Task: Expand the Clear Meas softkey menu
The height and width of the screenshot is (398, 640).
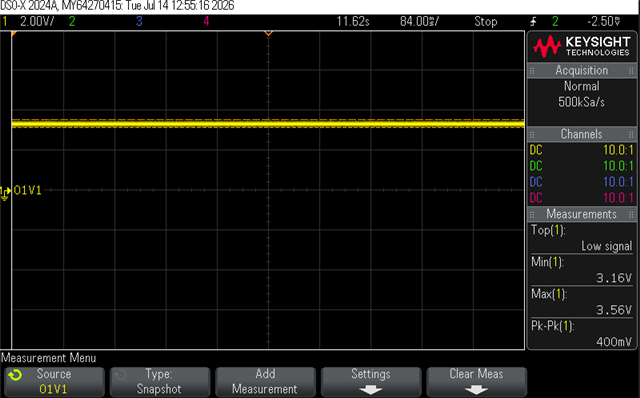Action: click(x=476, y=382)
